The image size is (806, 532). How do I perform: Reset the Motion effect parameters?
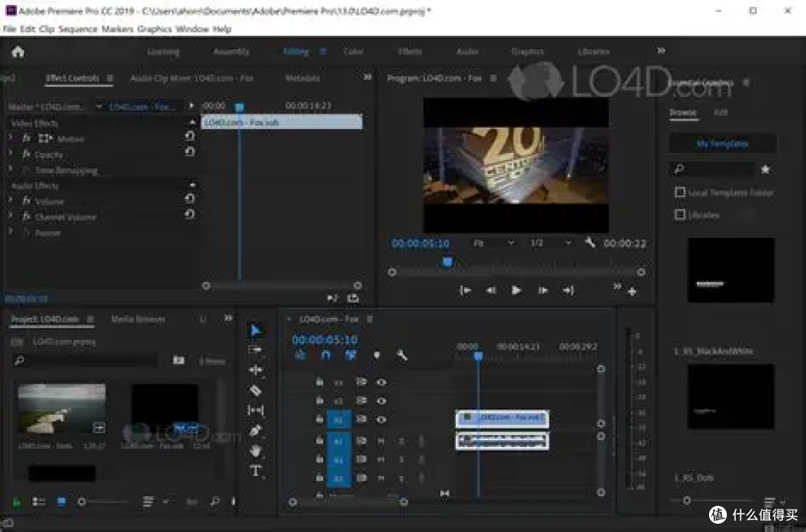point(190,137)
